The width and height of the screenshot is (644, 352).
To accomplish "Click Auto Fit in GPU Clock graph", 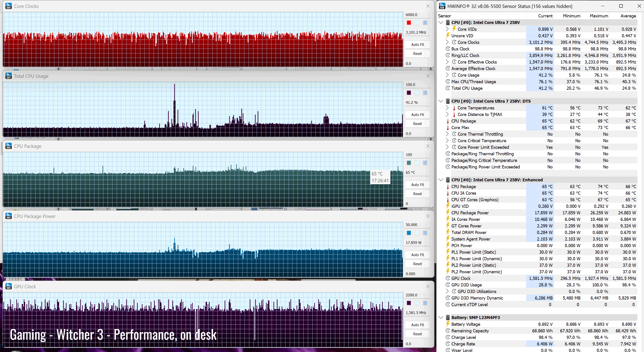I will (x=418, y=325).
